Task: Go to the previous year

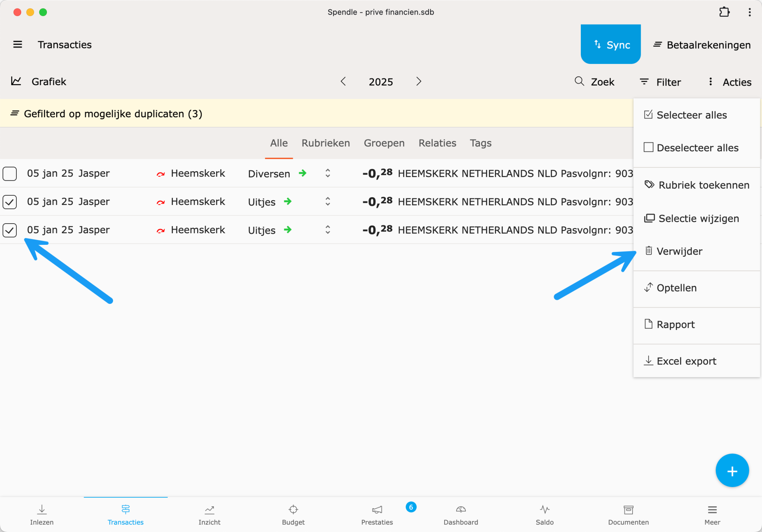Action: [343, 81]
